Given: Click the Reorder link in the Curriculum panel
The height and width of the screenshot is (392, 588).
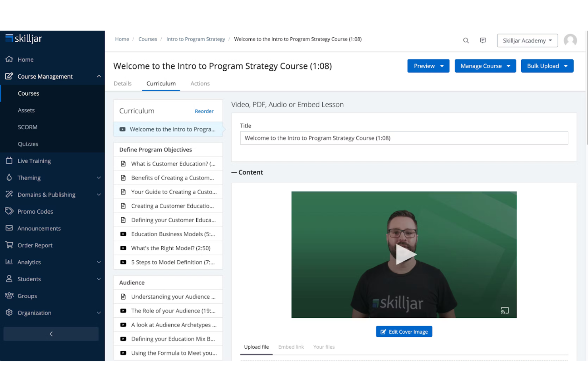Looking at the screenshot, I should point(204,111).
